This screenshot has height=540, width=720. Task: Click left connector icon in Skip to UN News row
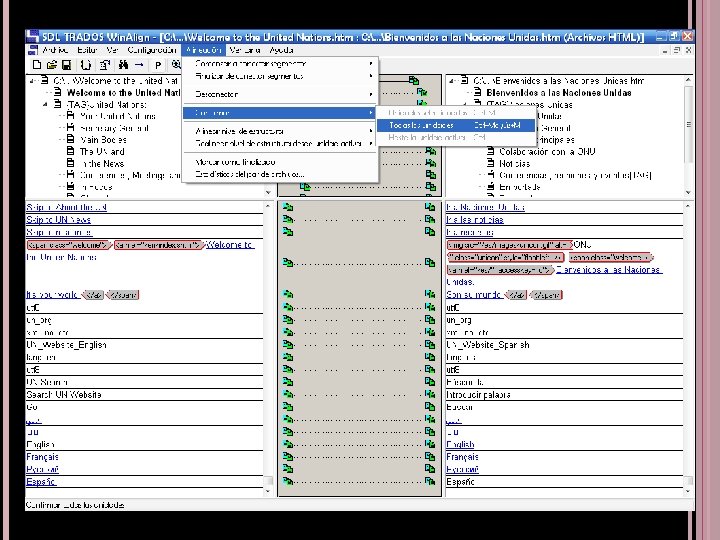[288, 219]
